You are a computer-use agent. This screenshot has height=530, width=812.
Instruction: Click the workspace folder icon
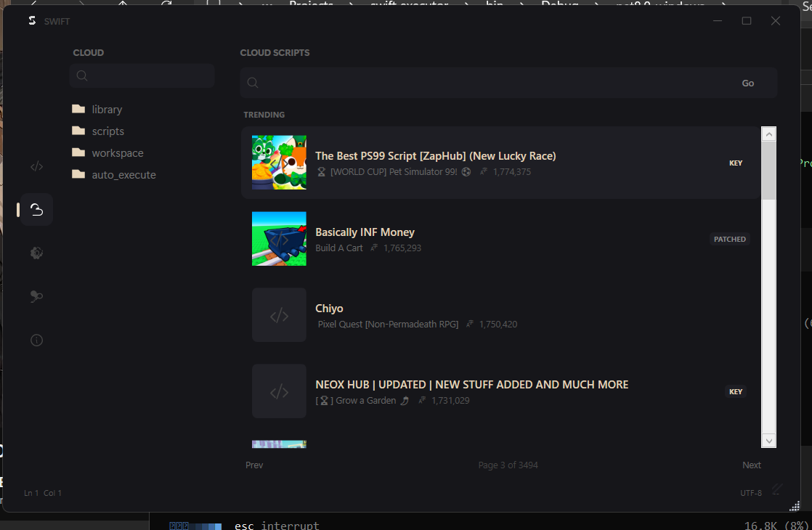(78, 152)
